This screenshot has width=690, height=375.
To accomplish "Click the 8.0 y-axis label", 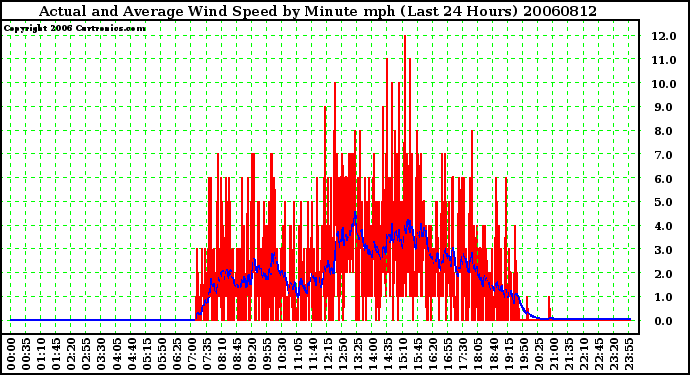I will pyautogui.click(x=664, y=131).
